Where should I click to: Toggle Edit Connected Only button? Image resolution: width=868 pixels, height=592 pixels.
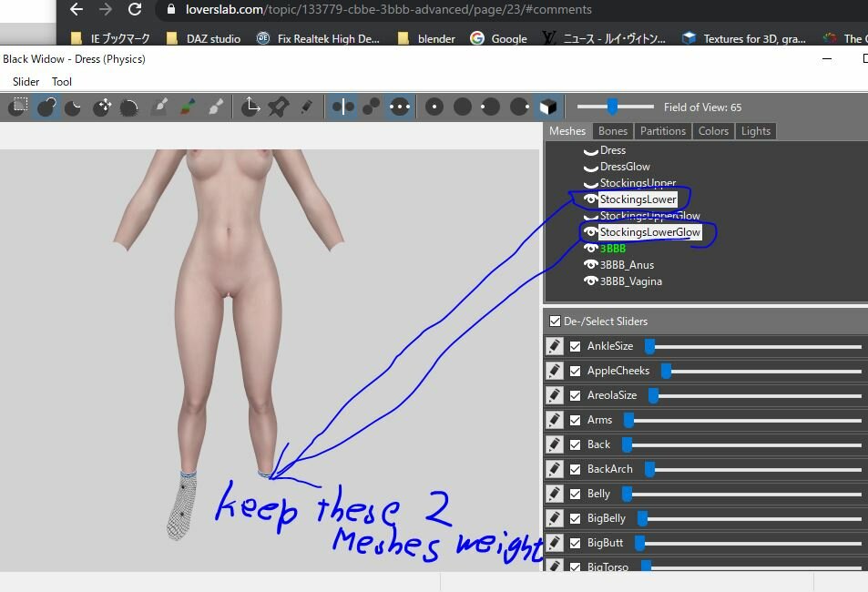click(371, 107)
